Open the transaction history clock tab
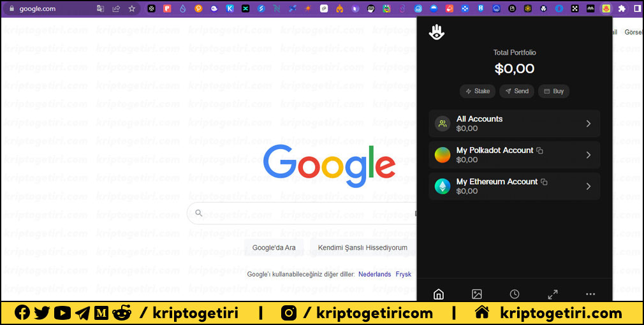 515,294
